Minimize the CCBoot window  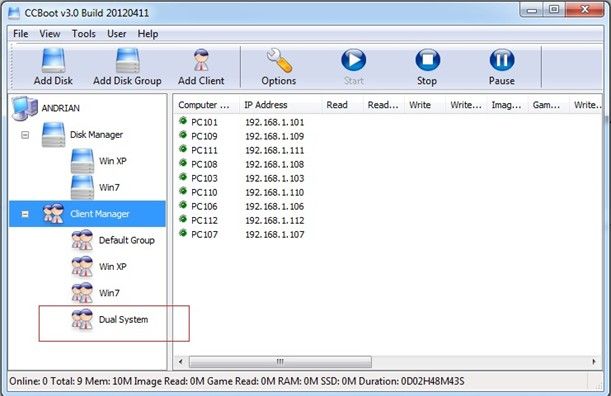[532, 10]
